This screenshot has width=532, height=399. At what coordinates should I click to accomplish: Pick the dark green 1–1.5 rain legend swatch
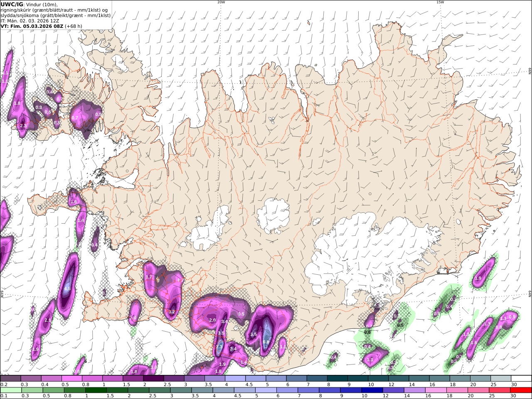click(96, 390)
